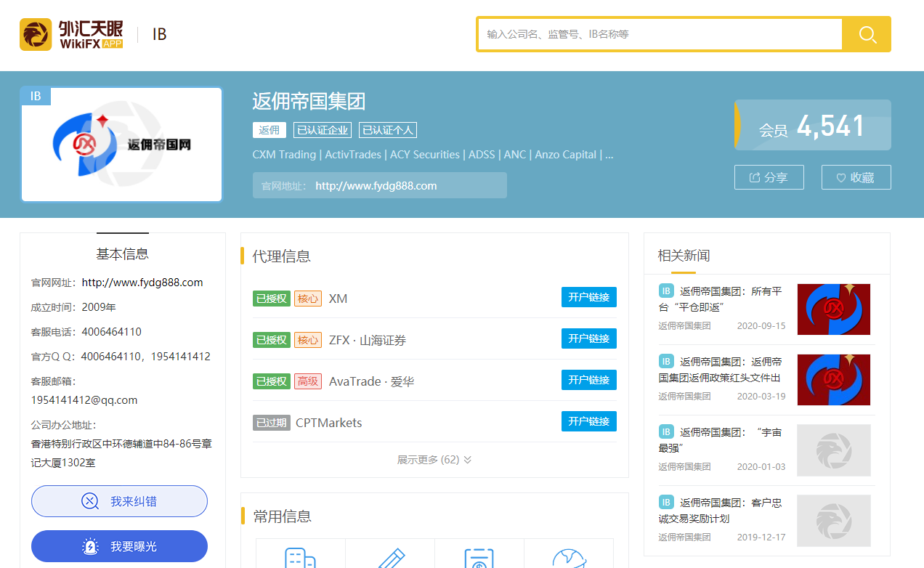The width and height of the screenshot is (924, 568).
Task: Click thumbnail of 2020-09-15 news item
Action: (x=834, y=309)
